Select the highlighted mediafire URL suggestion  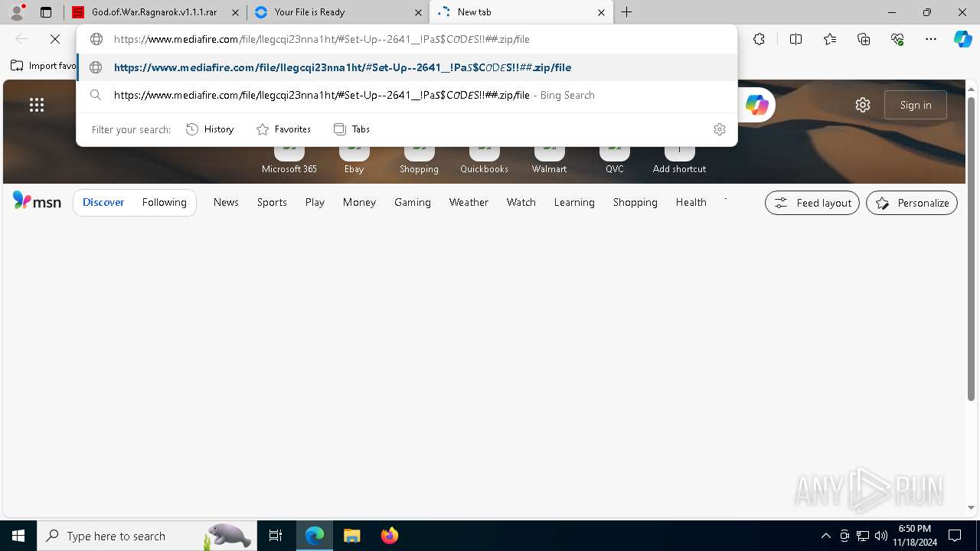(407, 67)
